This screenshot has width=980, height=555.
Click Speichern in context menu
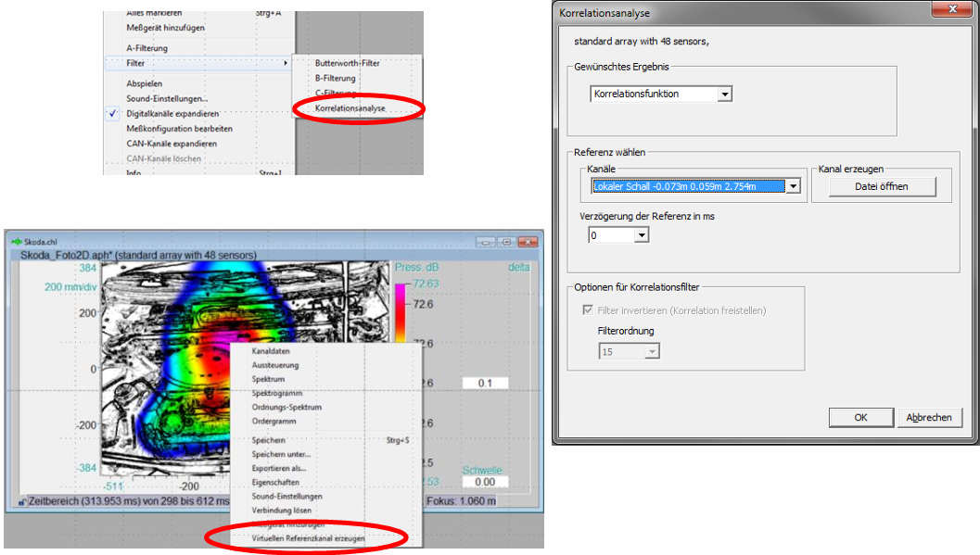268,440
